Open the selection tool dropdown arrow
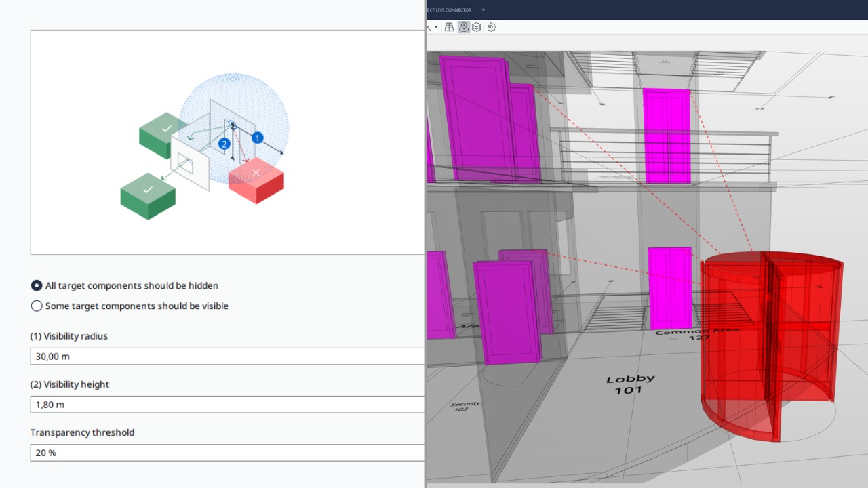Viewport: 868px width, 488px height. 436,27
